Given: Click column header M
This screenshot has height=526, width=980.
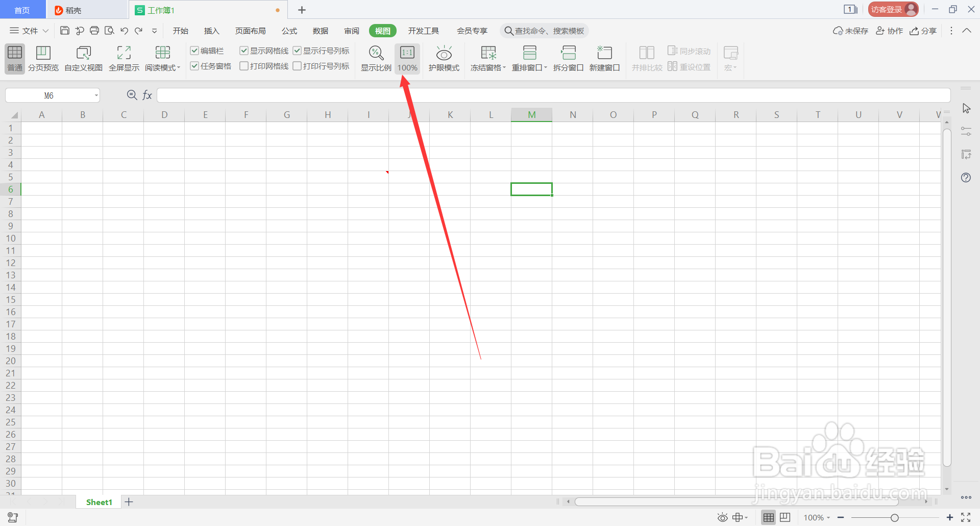Looking at the screenshot, I should (531, 115).
